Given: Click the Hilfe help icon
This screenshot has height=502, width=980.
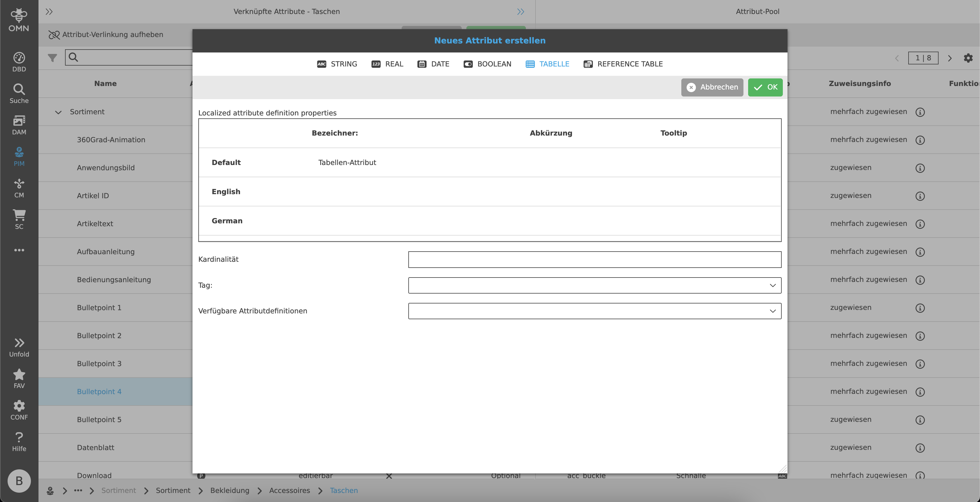Looking at the screenshot, I should (19, 442).
